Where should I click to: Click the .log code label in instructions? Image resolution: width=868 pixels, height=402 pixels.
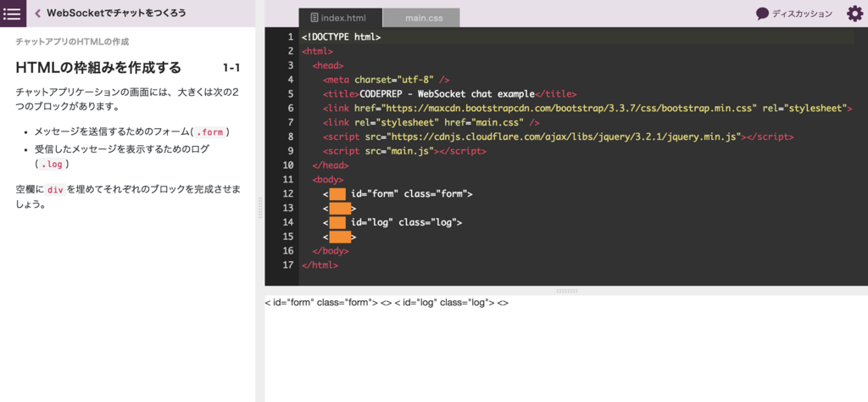coord(53,165)
